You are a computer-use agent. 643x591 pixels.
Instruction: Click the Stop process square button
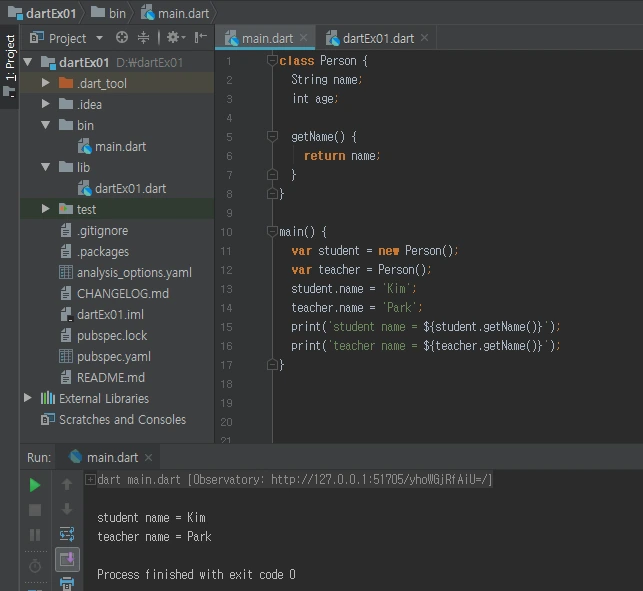(x=35, y=510)
